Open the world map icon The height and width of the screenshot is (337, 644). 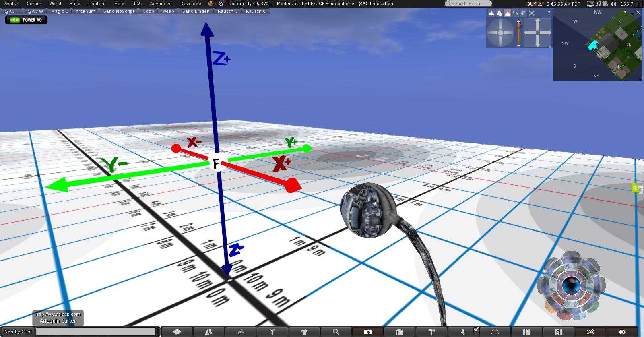526,332
